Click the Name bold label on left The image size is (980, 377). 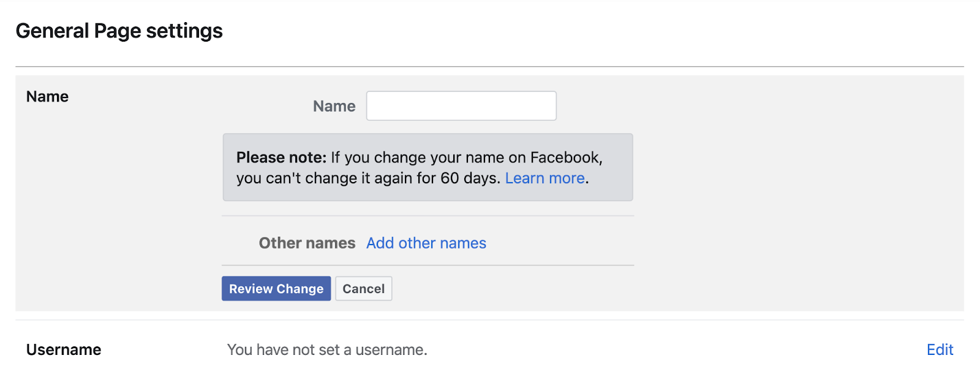[47, 96]
